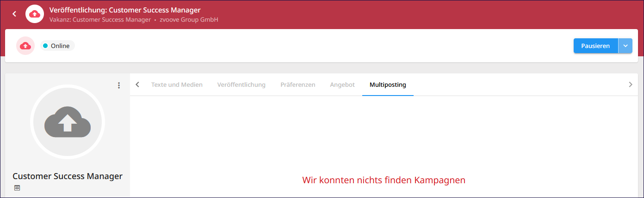The height and width of the screenshot is (198, 644).
Task: Click the large cloud upload avatar
Action: tap(68, 122)
